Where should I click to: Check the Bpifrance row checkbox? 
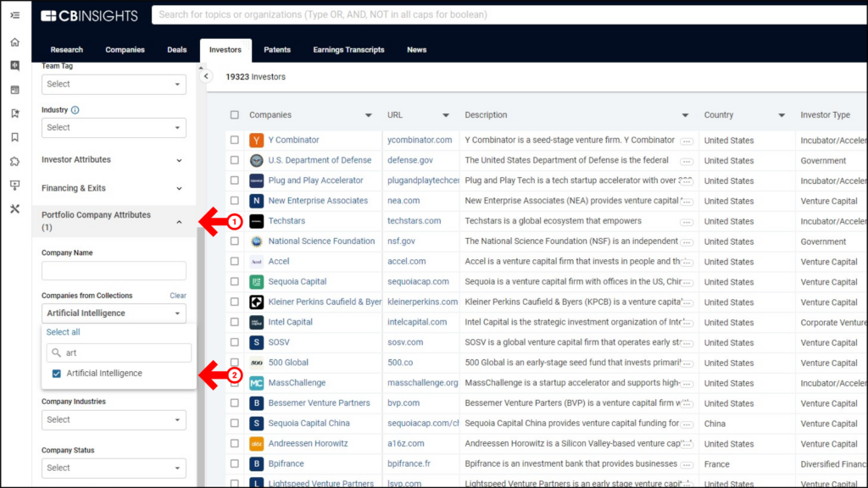click(x=235, y=463)
